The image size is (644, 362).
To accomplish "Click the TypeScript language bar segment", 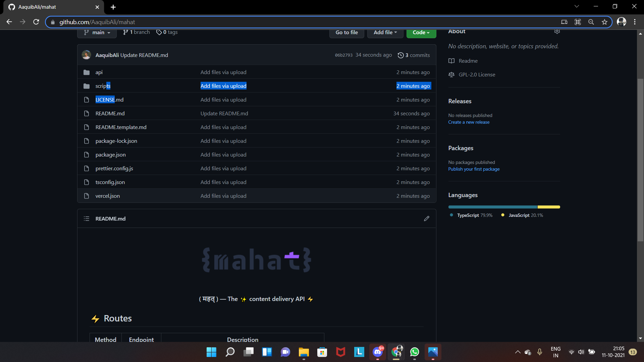I will 492,207.
